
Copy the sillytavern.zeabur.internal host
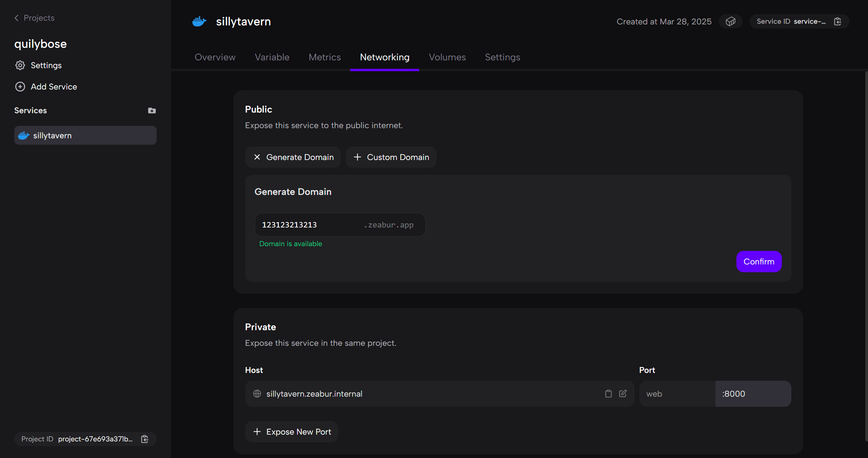[608, 394]
